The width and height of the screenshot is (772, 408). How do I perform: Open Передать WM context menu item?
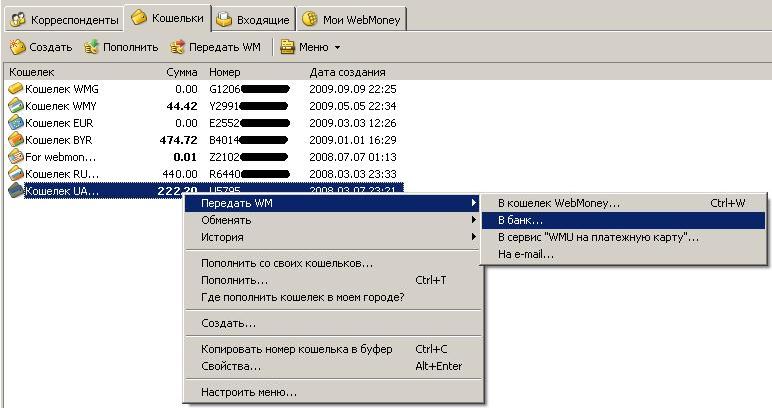pyautogui.click(x=332, y=203)
